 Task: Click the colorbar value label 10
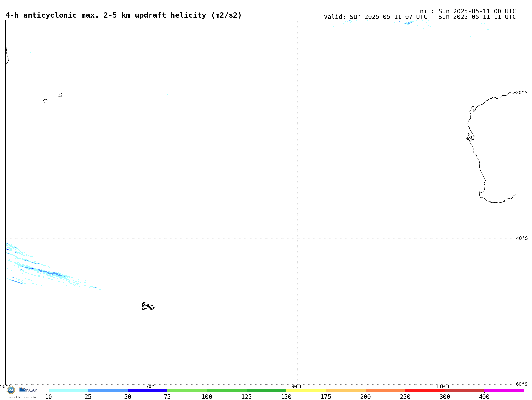point(49,397)
